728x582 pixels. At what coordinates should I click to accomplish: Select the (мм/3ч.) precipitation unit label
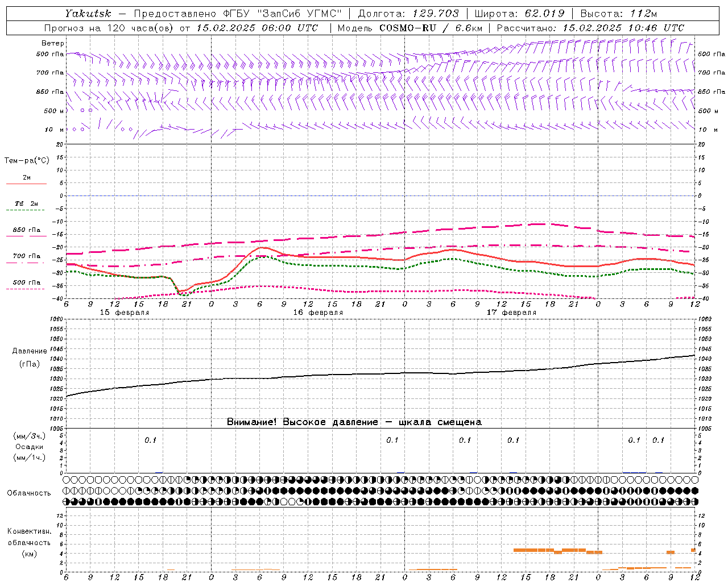coord(29,436)
